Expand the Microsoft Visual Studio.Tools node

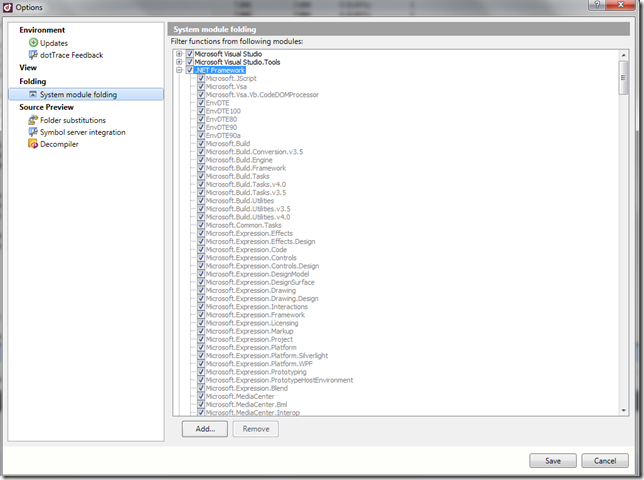(x=179, y=62)
